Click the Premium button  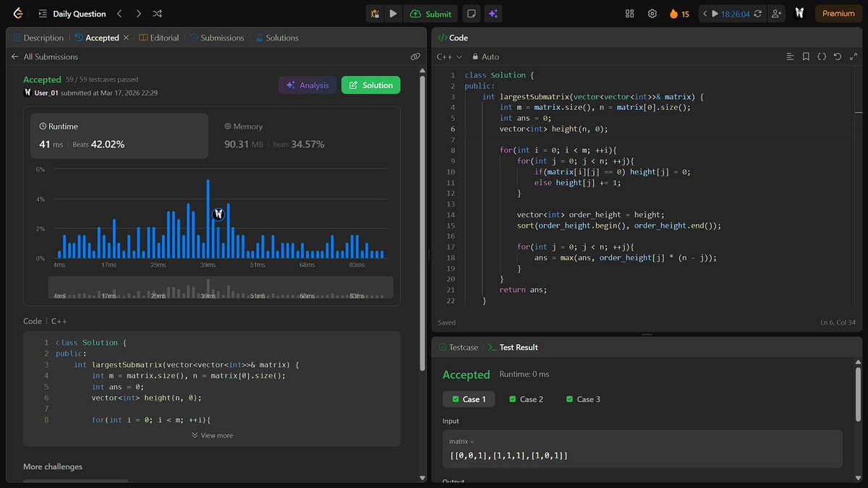click(x=838, y=14)
